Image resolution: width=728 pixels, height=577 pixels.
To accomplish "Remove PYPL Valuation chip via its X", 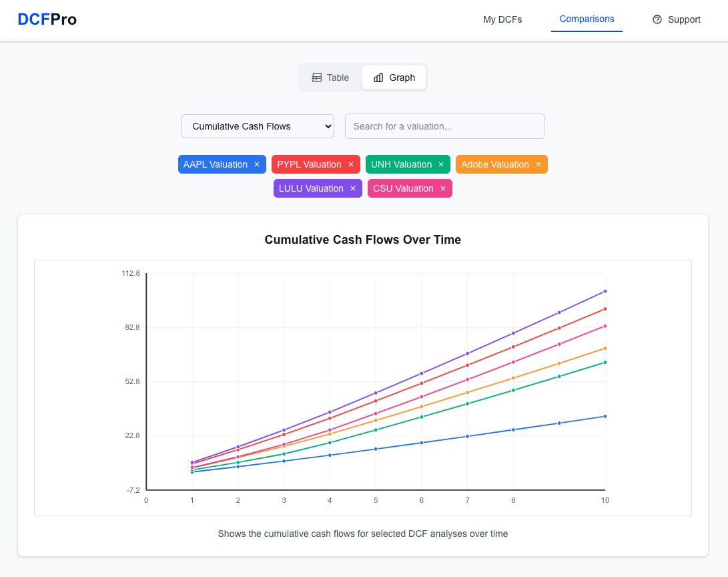I will click(x=351, y=164).
